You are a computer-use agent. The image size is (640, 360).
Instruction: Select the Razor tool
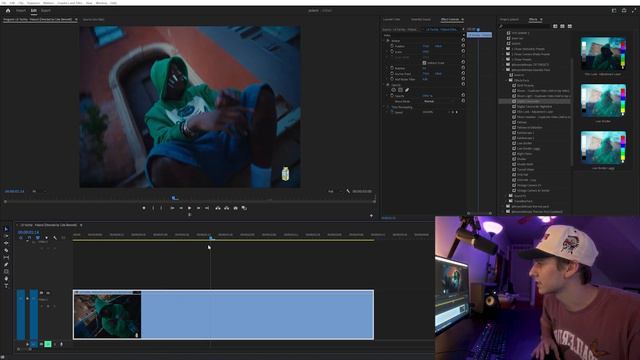(6, 250)
